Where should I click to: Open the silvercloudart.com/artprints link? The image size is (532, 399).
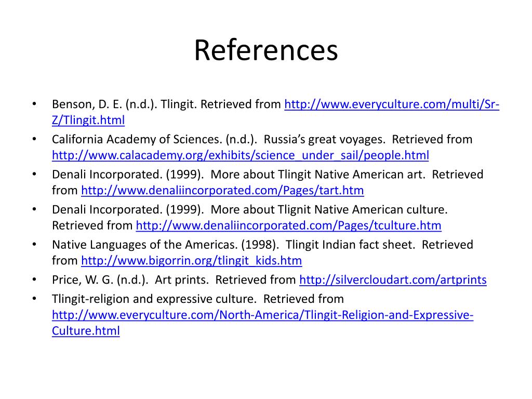pyautogui.click(x=393, y=280)
